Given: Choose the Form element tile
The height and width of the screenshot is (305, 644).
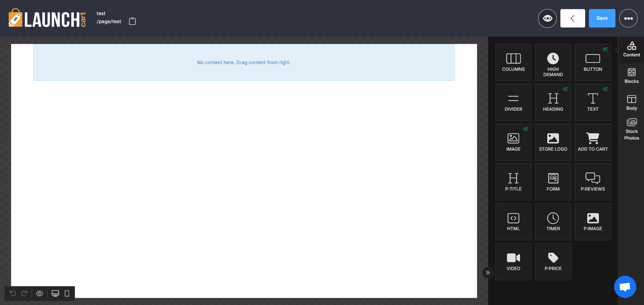Looking at the screenshot, I should pyautogui.click(x=553, y=182).
